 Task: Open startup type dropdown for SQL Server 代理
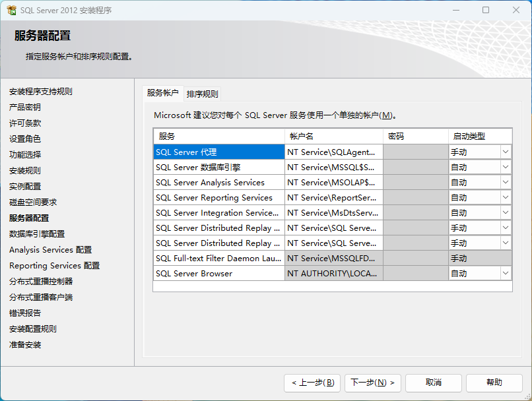tap(506, 152)
